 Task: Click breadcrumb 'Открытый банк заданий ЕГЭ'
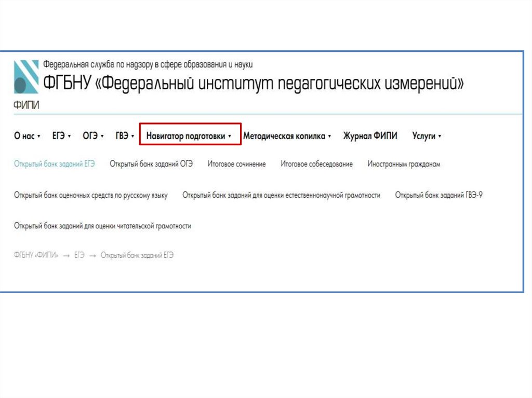pos(137,255)
